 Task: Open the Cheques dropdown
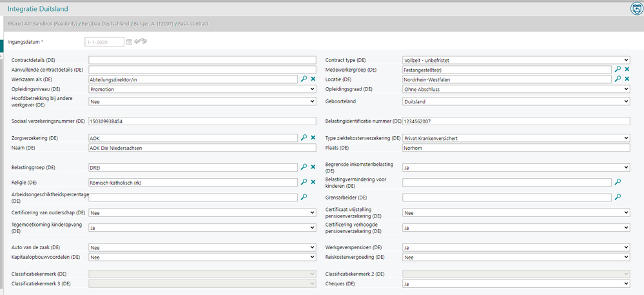coord(516,284)
